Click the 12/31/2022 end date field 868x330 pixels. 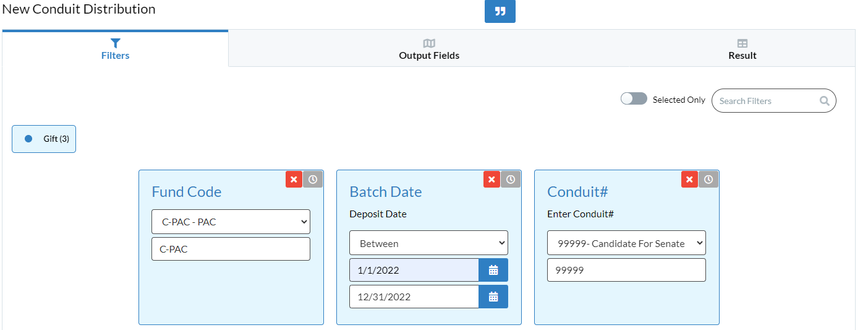pyautogui.click(x=414, y=297)
